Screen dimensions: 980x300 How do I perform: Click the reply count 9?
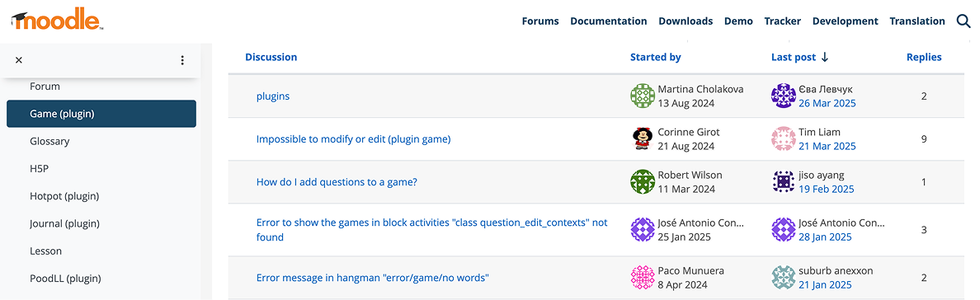(x=924, y=138)
